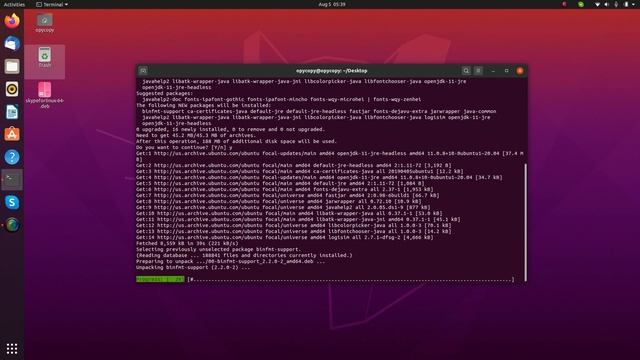Click the volume icon in the top bar
640x360 pixels.
click(x=607, y=4)
